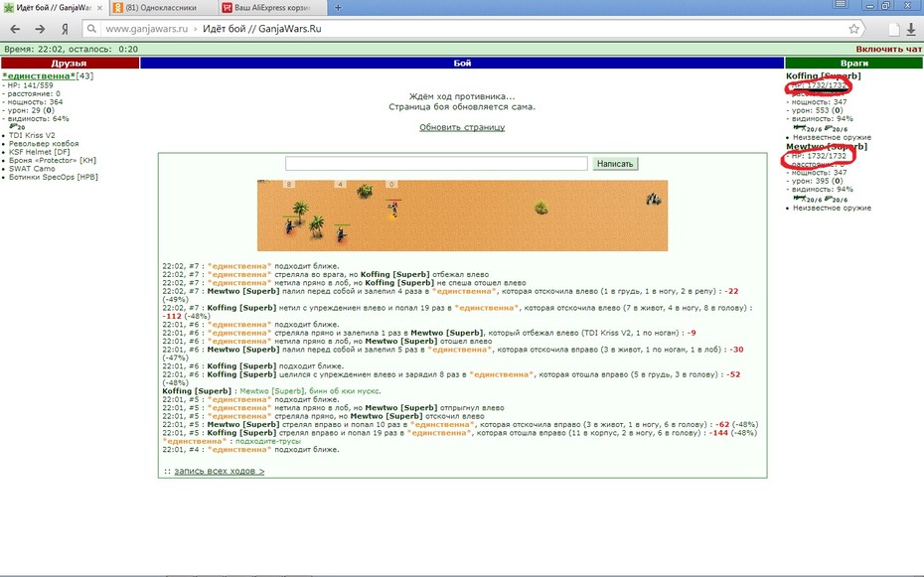Open the downloads arrow icon
The width and height of the screenshot is (924, 577).
click(x=911, y=30)
